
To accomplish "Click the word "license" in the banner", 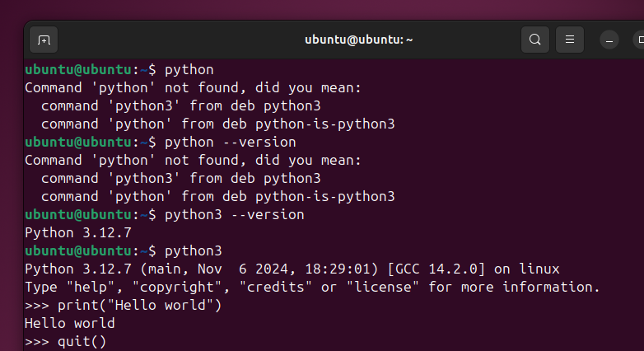I will tap(382, 287).
